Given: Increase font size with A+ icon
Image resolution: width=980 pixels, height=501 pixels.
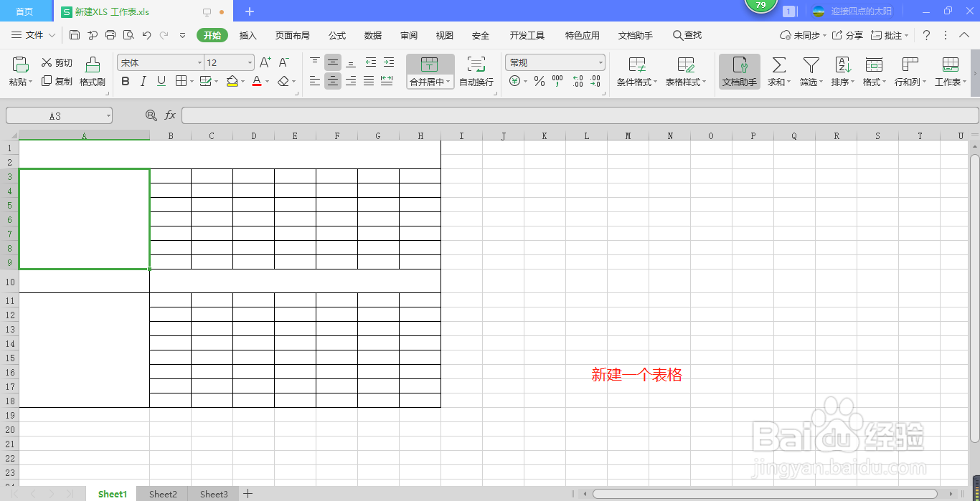Looking at the screenshot, I should pyautogui.click(x=265, y=62).
